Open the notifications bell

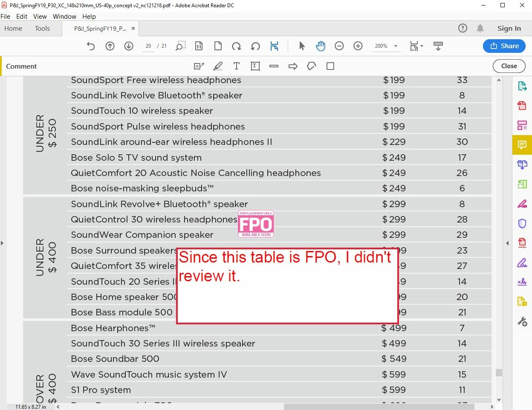[x=480, y=28]
